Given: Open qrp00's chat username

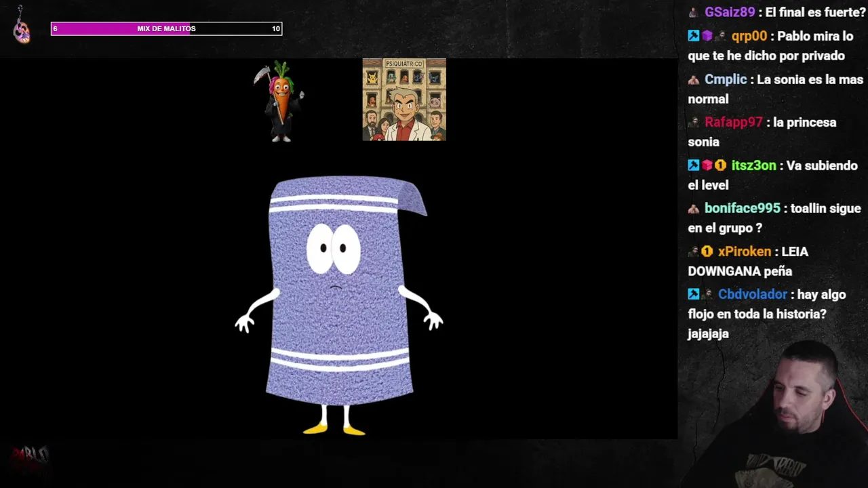Looking at the screenshot, I should tap(749, 37).
